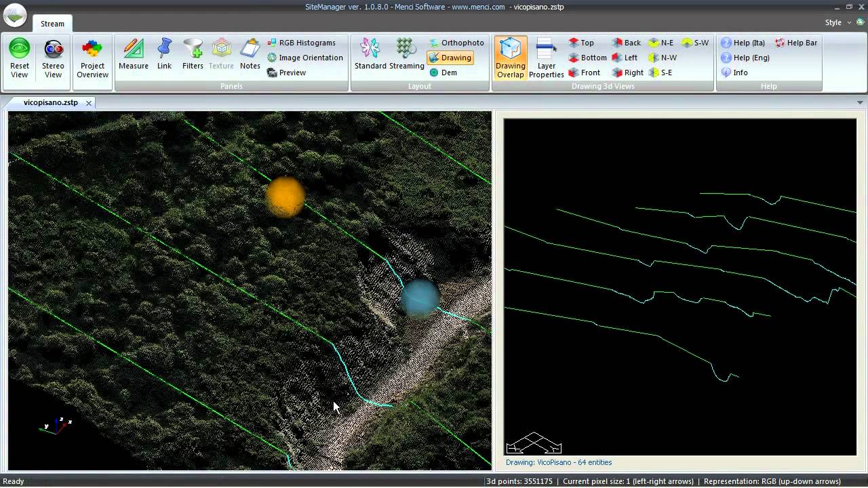
Task: Toggle the Help Bar
Action: click(796, 43)
